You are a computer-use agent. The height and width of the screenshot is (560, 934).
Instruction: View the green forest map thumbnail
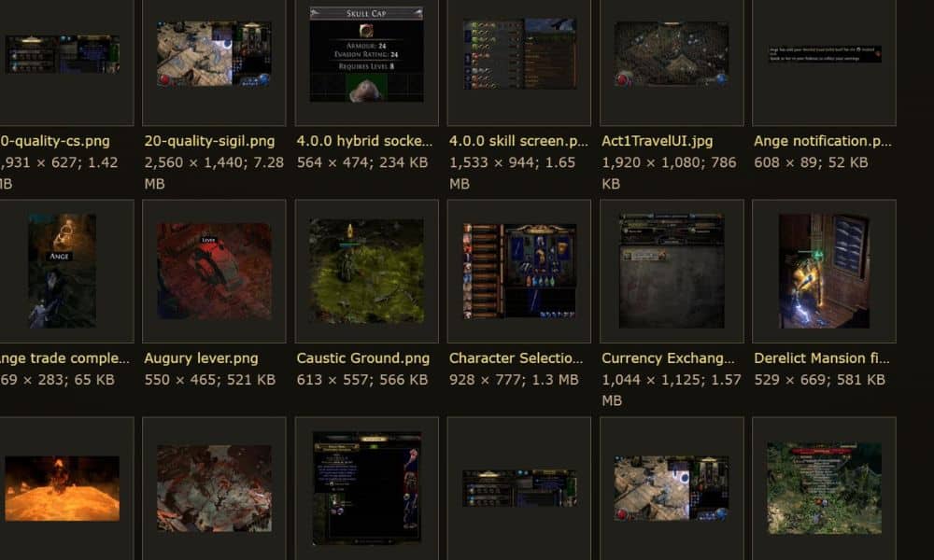(x=825, y=488)
